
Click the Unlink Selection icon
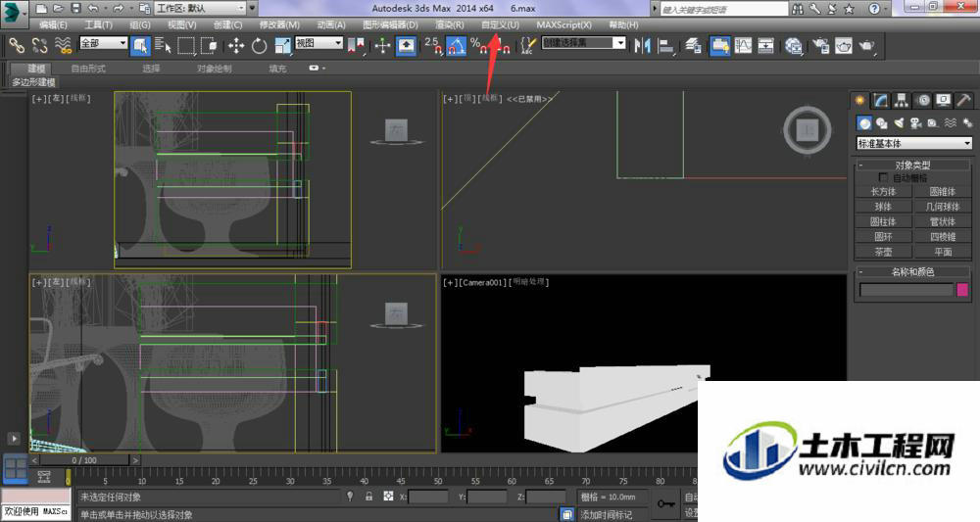[x=40, y=45]
